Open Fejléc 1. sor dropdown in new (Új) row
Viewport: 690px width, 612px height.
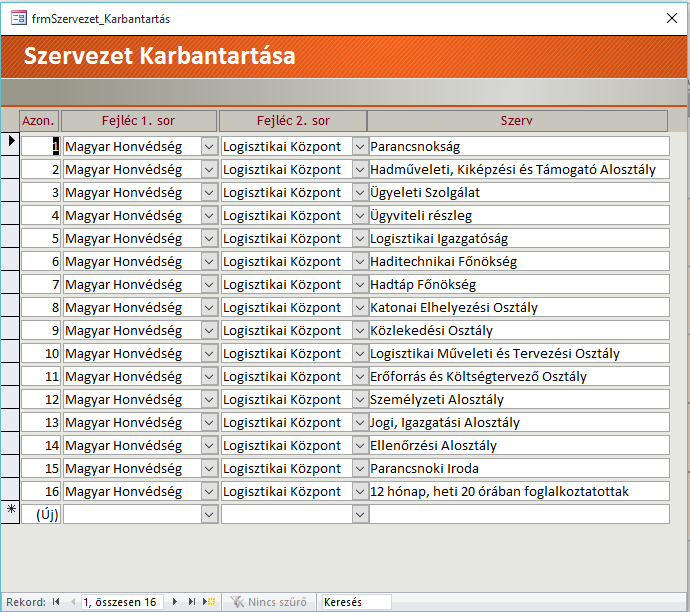209,514
